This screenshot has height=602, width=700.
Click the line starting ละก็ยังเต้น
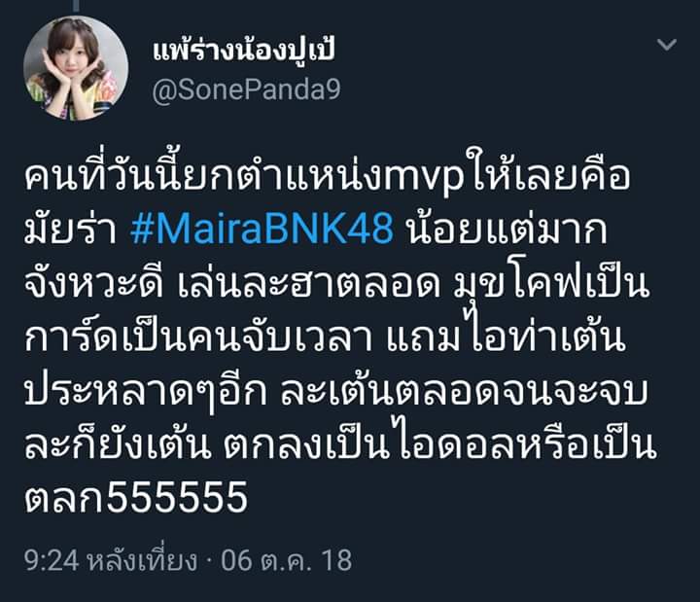(340, 444)
